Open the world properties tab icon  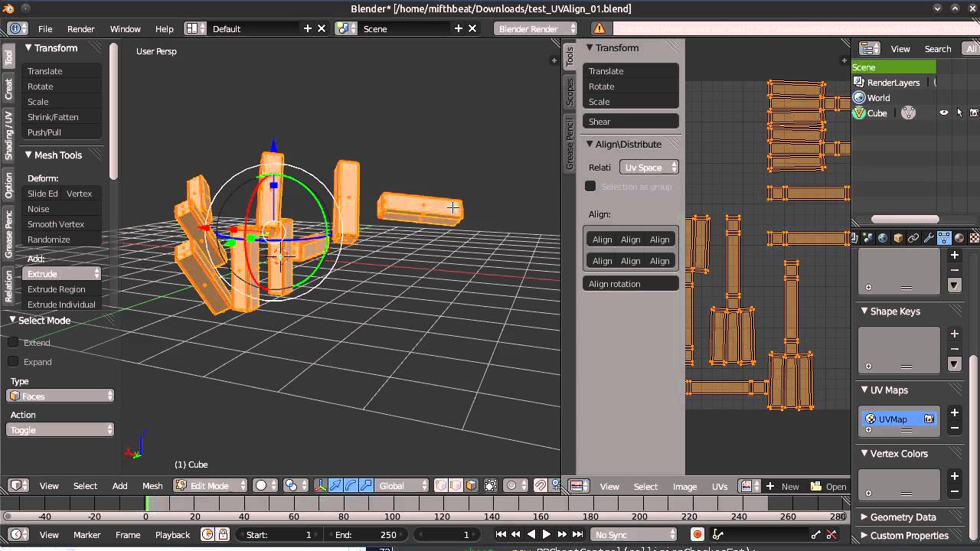pyautogui.click(x=883, y=238)
